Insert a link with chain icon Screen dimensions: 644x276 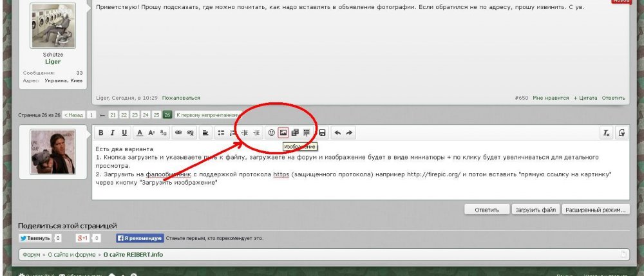point(178,133)
